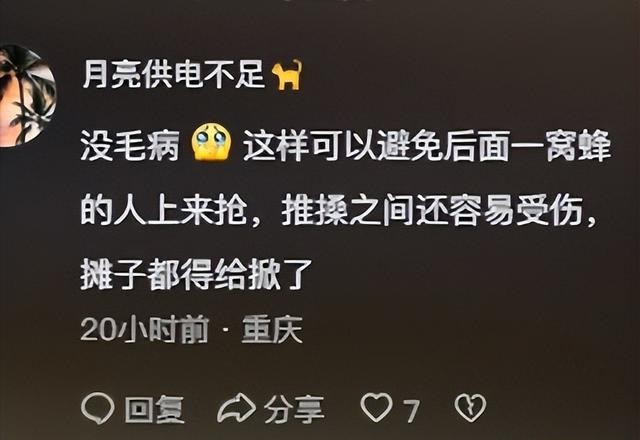Tap the last comment line 摊子都得给掀了

[196, 275]
